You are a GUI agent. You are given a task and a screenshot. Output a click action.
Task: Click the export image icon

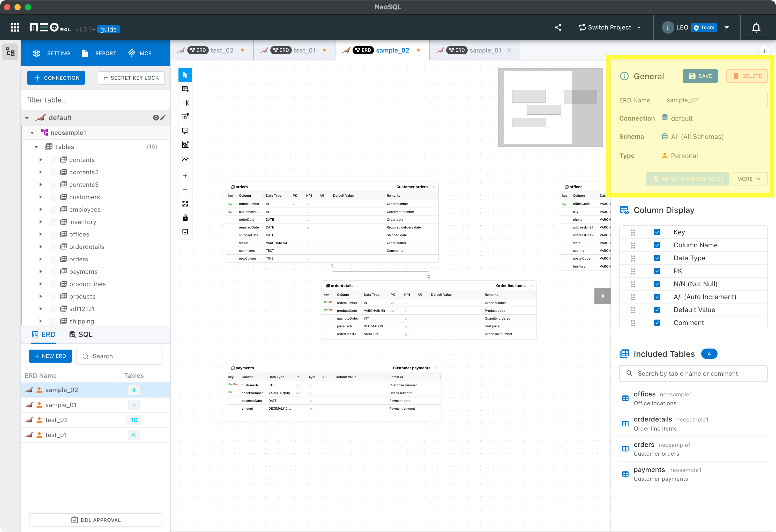pyautogui.click(x=185, y=232)
